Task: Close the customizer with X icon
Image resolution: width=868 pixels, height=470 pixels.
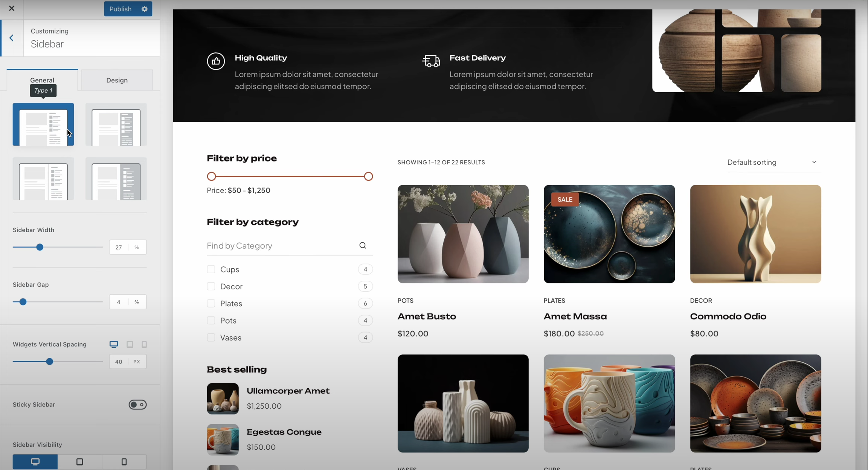Action: [x=11, y=8]
